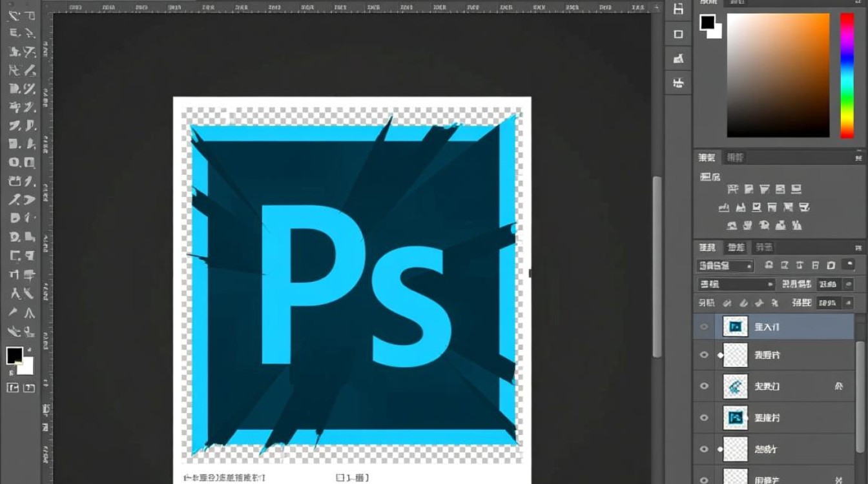Switch to the second tab of the Layers panel group

[736, 247]
